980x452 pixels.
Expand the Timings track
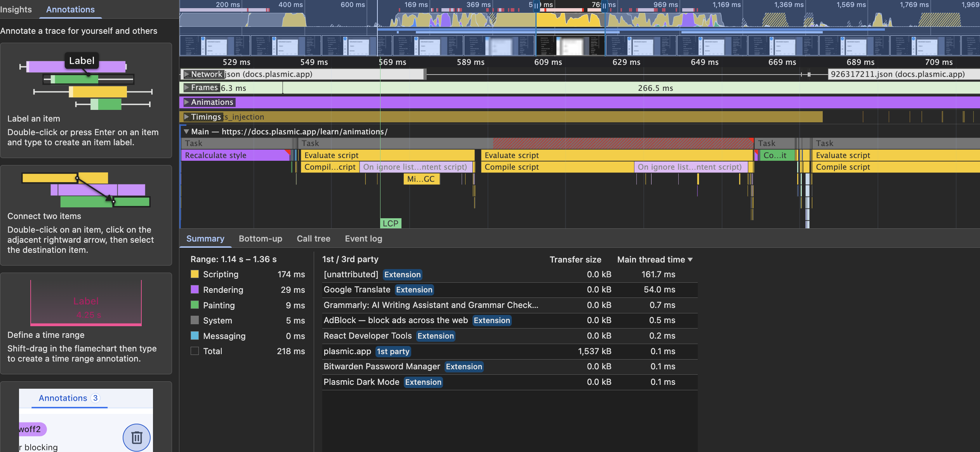187,117
